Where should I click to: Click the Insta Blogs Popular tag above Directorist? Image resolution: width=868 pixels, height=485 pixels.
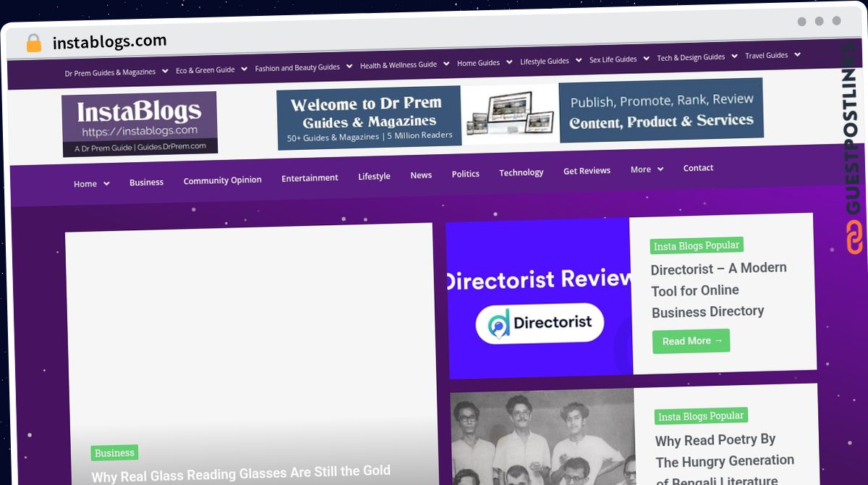point(697,245)
